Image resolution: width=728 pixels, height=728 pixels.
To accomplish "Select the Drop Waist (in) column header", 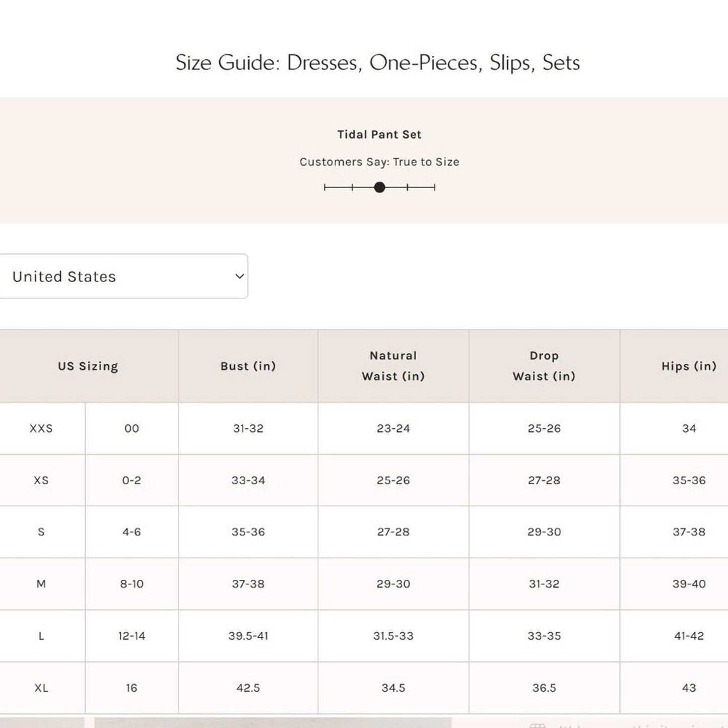I will pos(544,366).
